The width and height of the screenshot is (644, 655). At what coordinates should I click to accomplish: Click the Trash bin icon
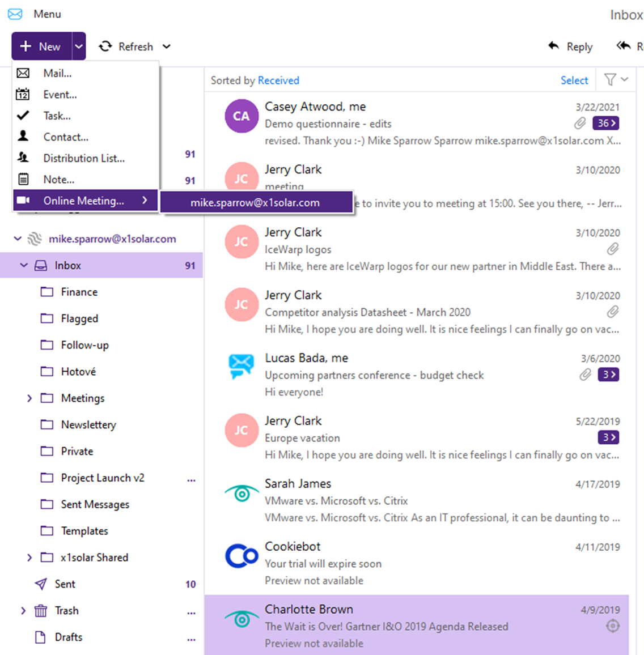pyautogui.click(x=41, y=611)
